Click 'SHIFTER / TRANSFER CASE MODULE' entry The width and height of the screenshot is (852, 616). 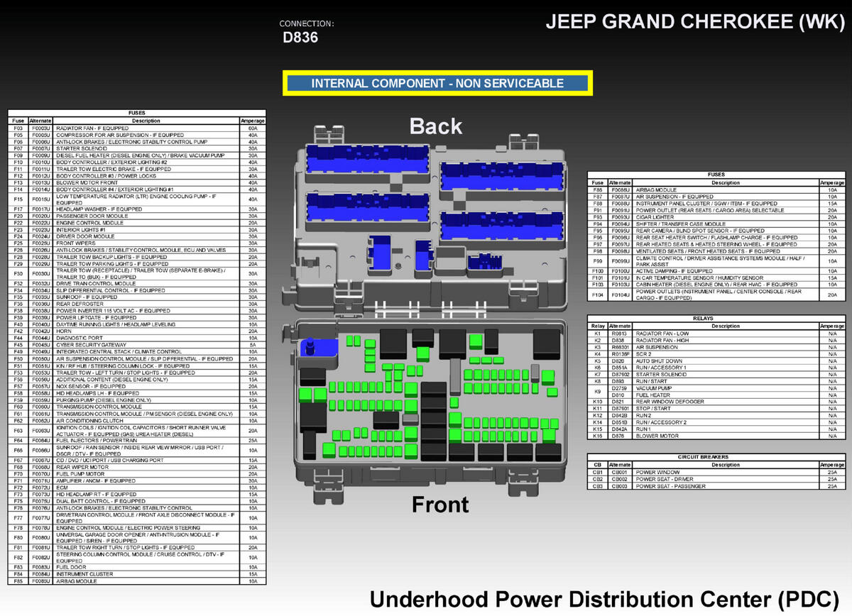pos(716,224)
